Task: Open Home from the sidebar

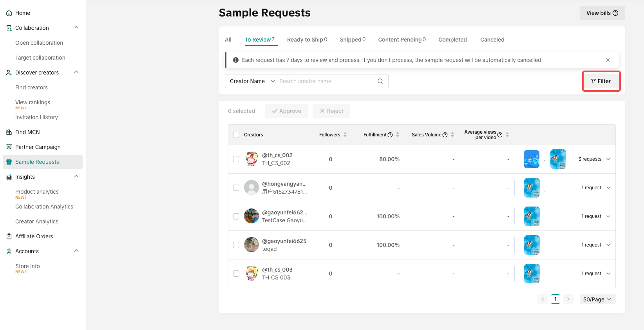Action: (x=23, y=13)
